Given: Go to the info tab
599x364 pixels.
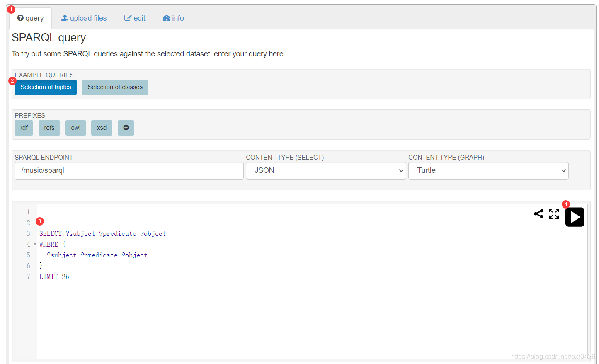Looking at the screenshot, I should click(173, 18).
